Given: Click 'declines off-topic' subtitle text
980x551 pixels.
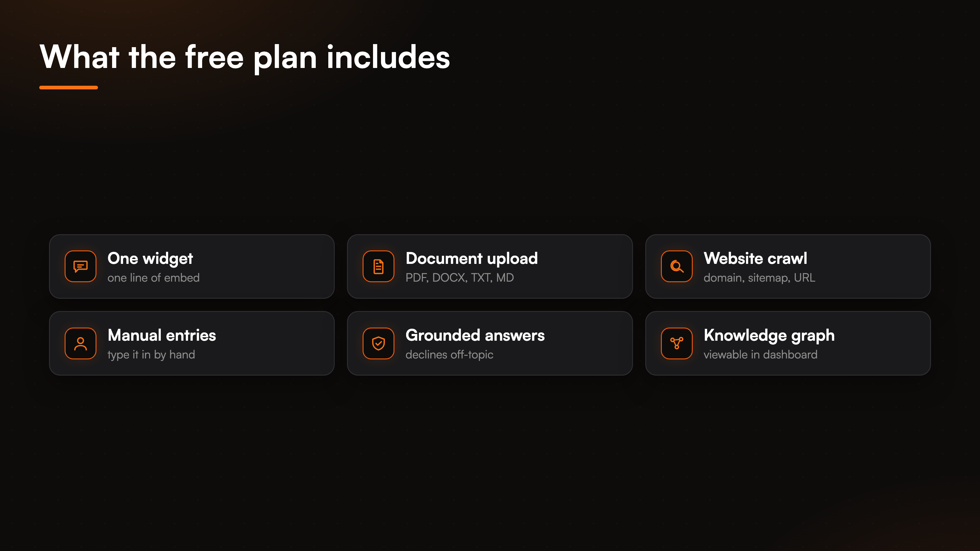Looking at the screenshot, I should coord(449,355).
